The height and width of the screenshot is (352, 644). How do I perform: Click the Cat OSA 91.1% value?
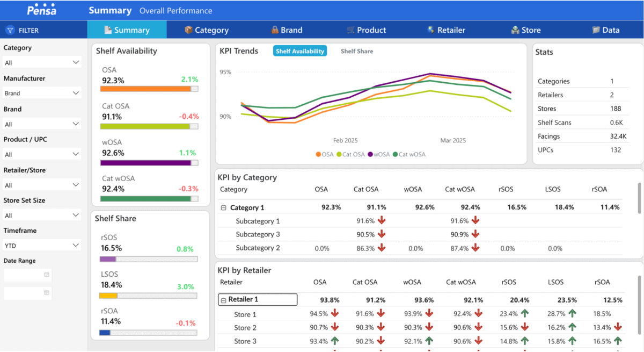pyautogui.click(x=112, y=117)
